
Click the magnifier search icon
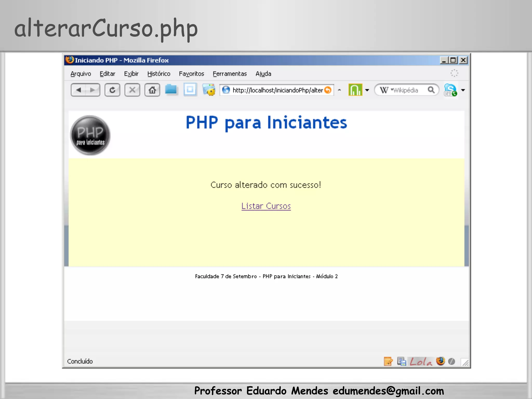click(x=431, y=90)
